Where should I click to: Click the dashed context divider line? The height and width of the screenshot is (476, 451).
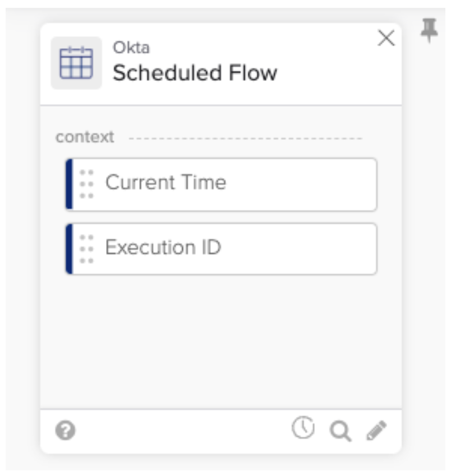click(x=246, y=138)
